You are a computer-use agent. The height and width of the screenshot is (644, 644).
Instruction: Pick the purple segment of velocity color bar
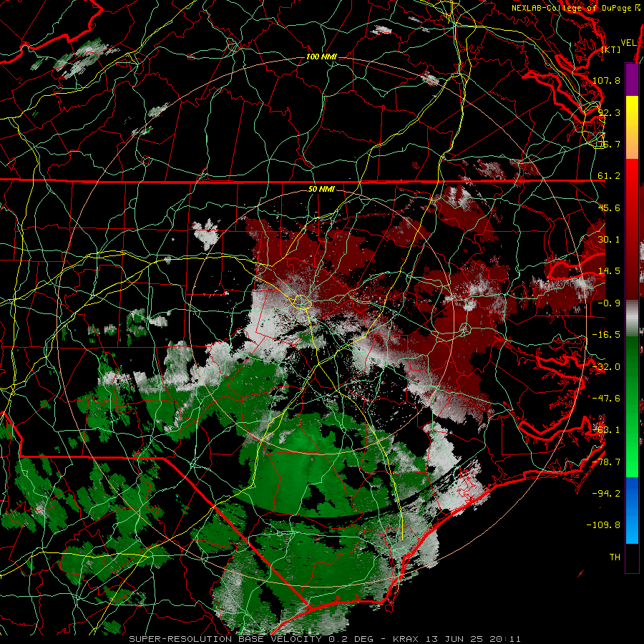click(x=632, y=79)
